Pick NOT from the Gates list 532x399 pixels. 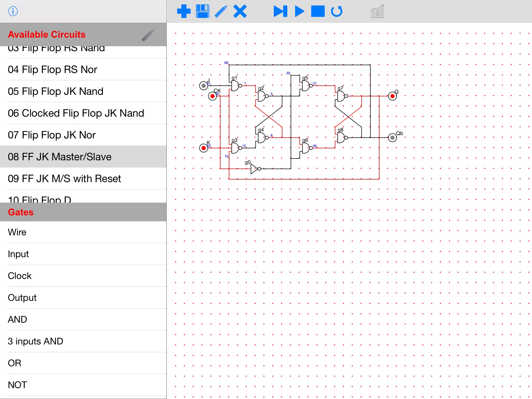coord(83,385)
